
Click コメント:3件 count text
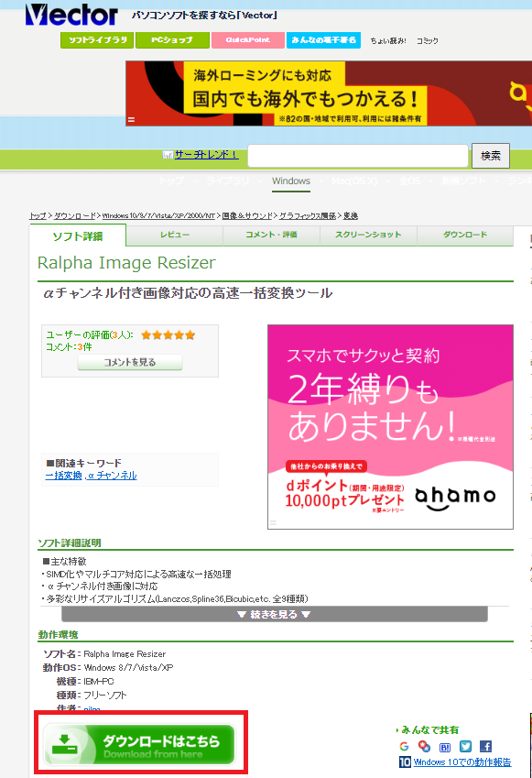click(x=69, y=347)
